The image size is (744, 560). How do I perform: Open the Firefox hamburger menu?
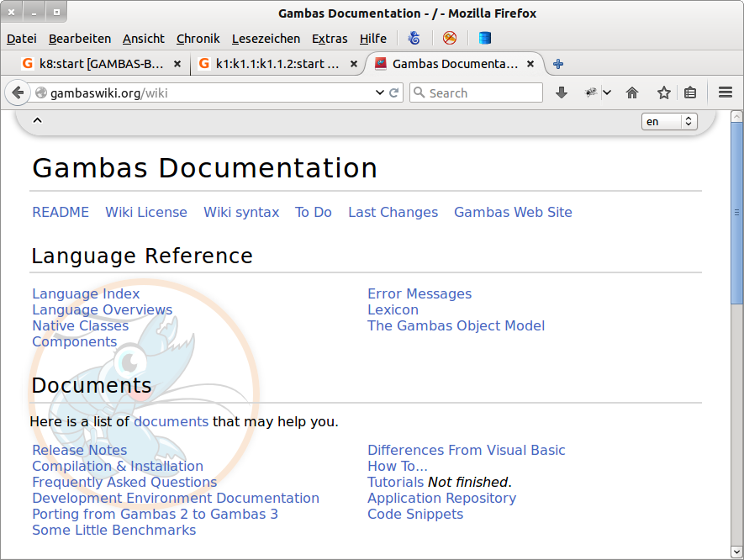pos(726,92)
